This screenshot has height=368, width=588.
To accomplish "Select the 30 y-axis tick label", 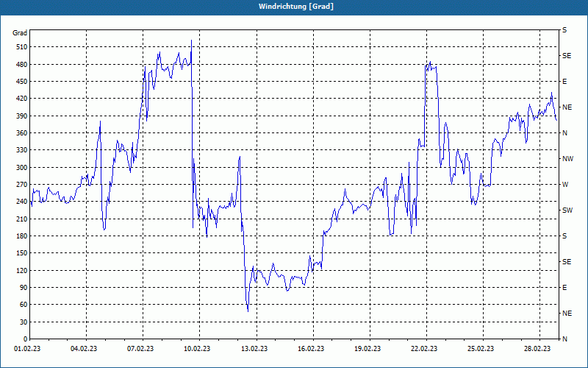I will (24, 322).
